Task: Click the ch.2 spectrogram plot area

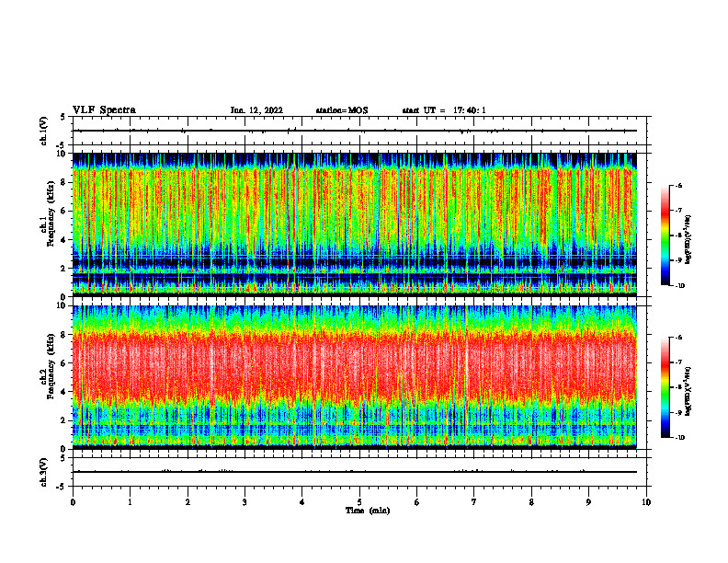Action: [355, 377]
